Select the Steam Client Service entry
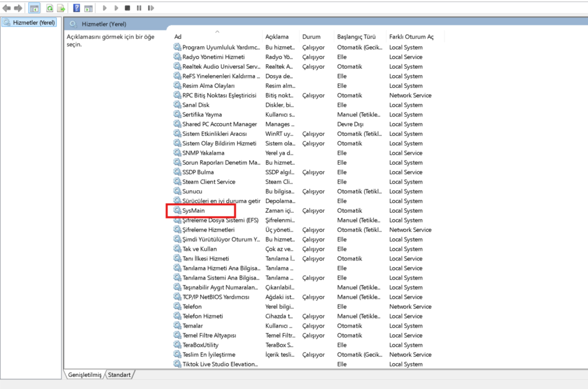Screen dimensions: 588x389 tap(208, 182)
